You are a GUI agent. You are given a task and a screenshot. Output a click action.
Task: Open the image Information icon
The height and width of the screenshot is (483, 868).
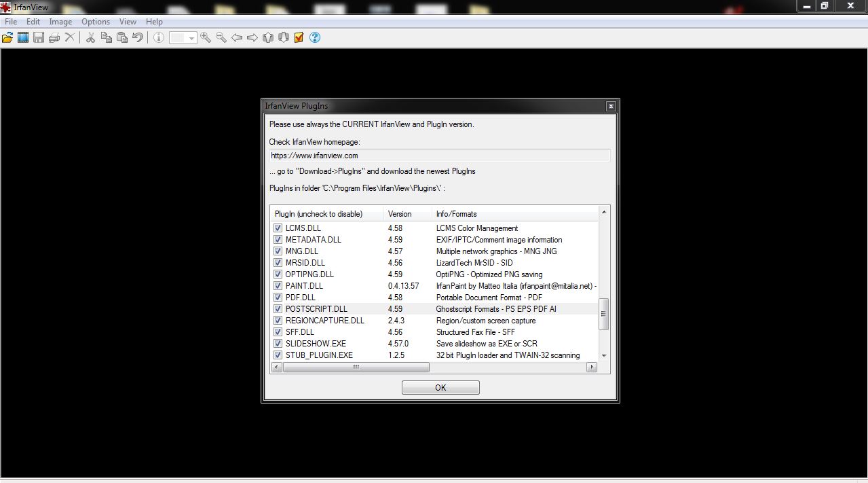point(158,38)
